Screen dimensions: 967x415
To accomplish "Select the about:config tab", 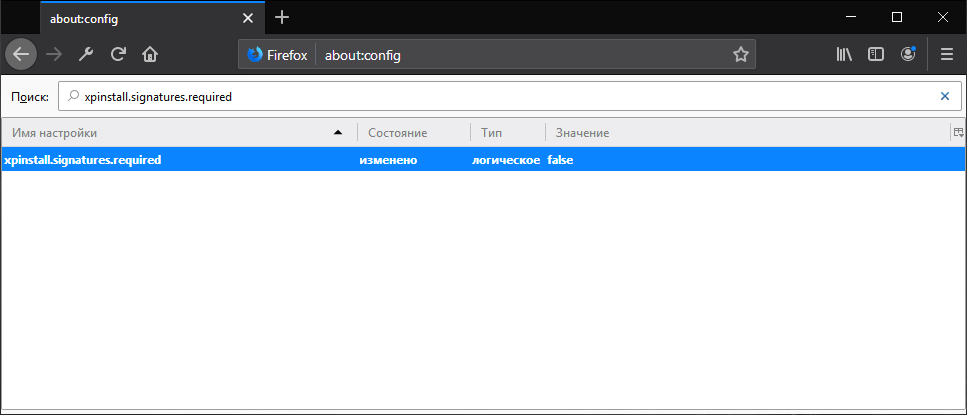I will (x=152, y=18).
